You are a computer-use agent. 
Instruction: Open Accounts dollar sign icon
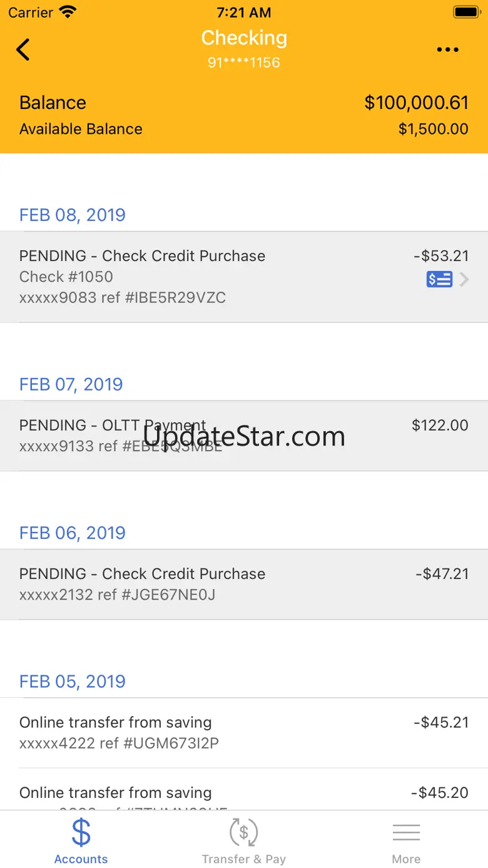(81, 832)
